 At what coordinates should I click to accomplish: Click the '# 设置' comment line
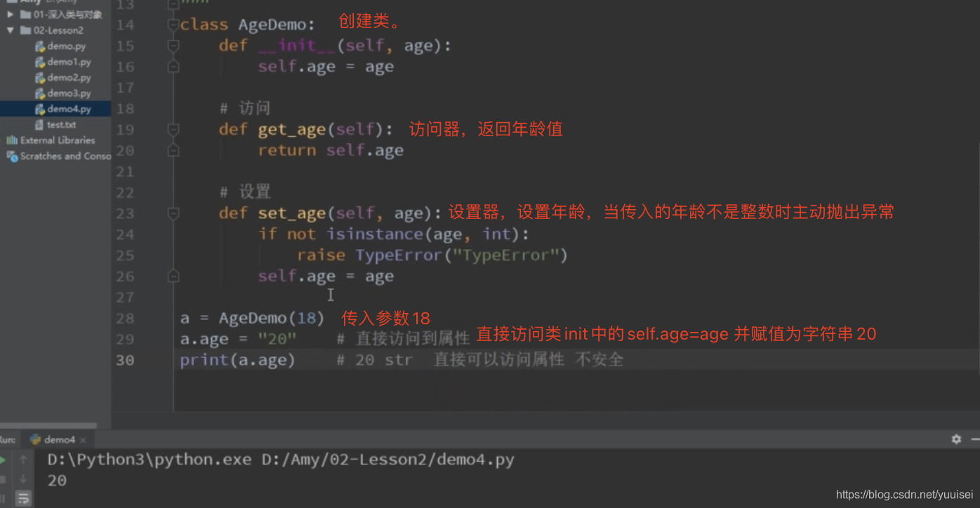click(244, 192)
